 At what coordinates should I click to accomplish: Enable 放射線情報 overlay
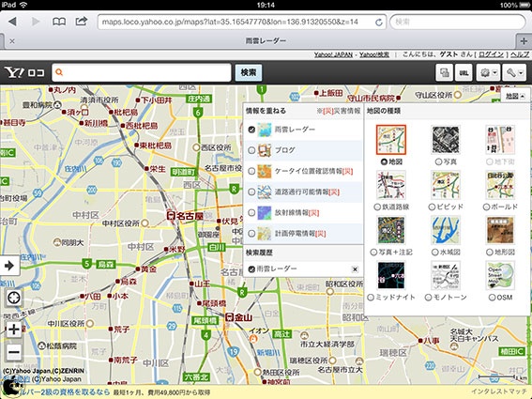251,213
